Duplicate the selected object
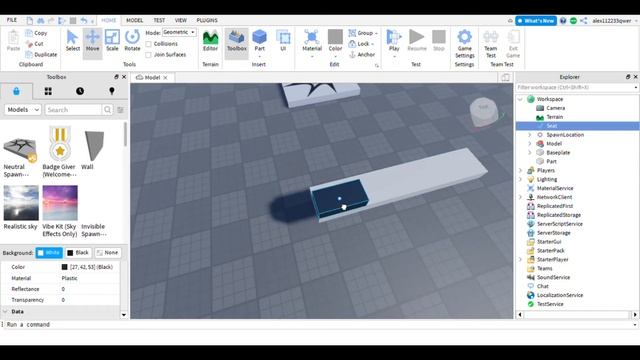 coord(41,54)
